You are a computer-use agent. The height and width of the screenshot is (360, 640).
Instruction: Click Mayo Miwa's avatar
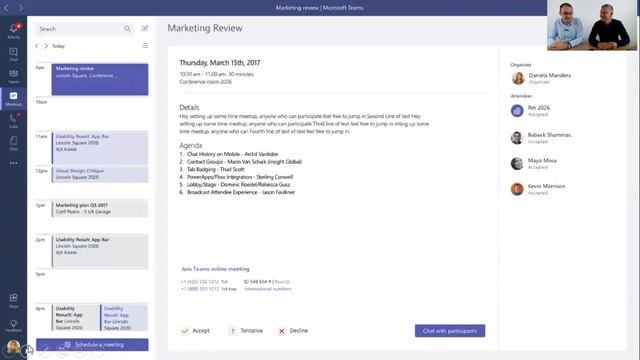tap(517, 163)
